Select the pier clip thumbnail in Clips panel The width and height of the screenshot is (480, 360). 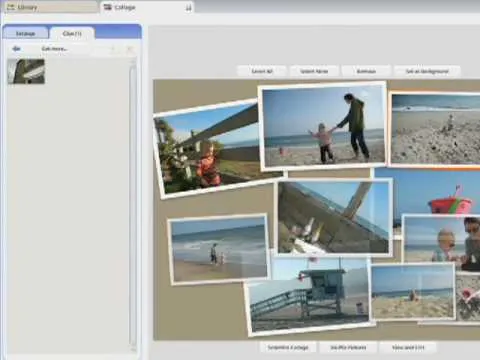tap(26, 71)
